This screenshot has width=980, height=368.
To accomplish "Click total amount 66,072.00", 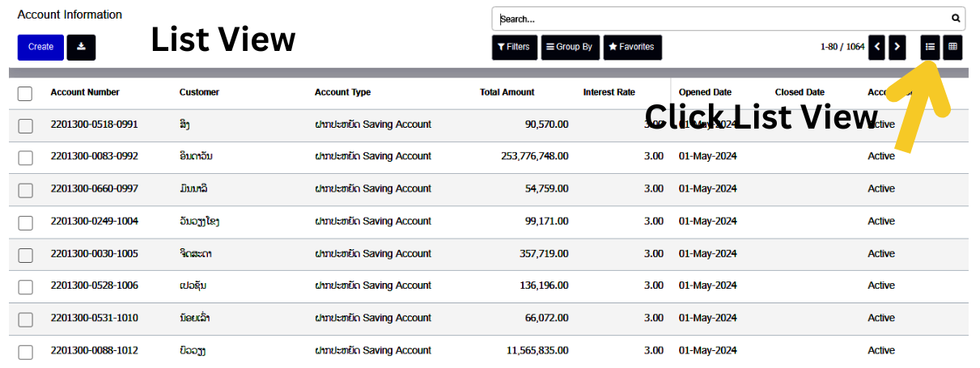I will [x=547, y=318].
